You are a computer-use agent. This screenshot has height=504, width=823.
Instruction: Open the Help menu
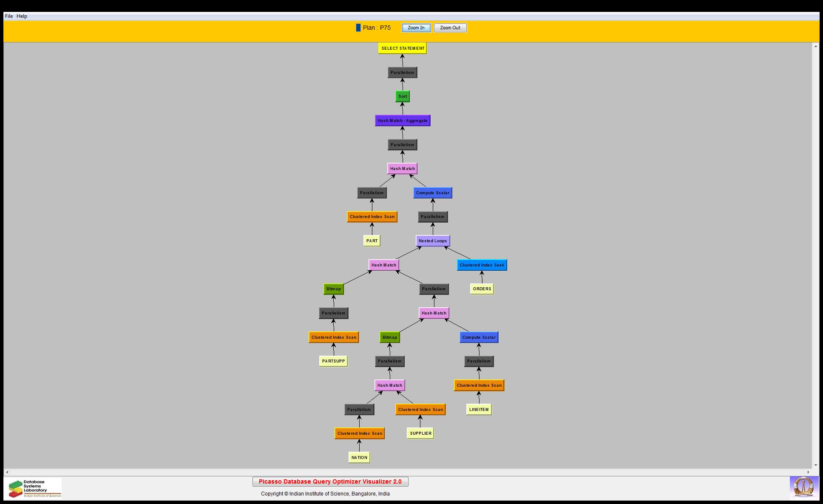pyautogui.click(x=22, y=16)
